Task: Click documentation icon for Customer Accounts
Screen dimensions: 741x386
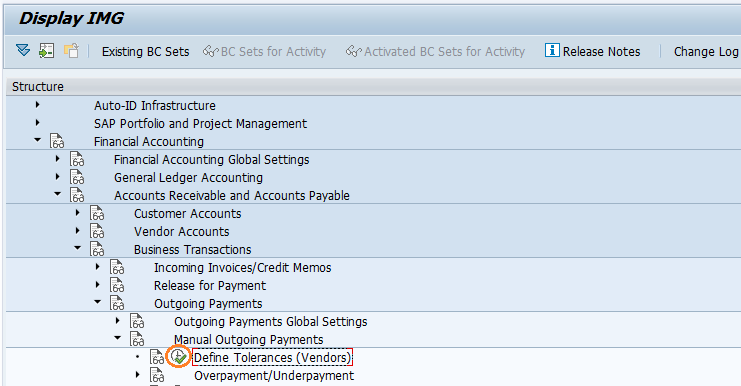Action: coord(97,213)
